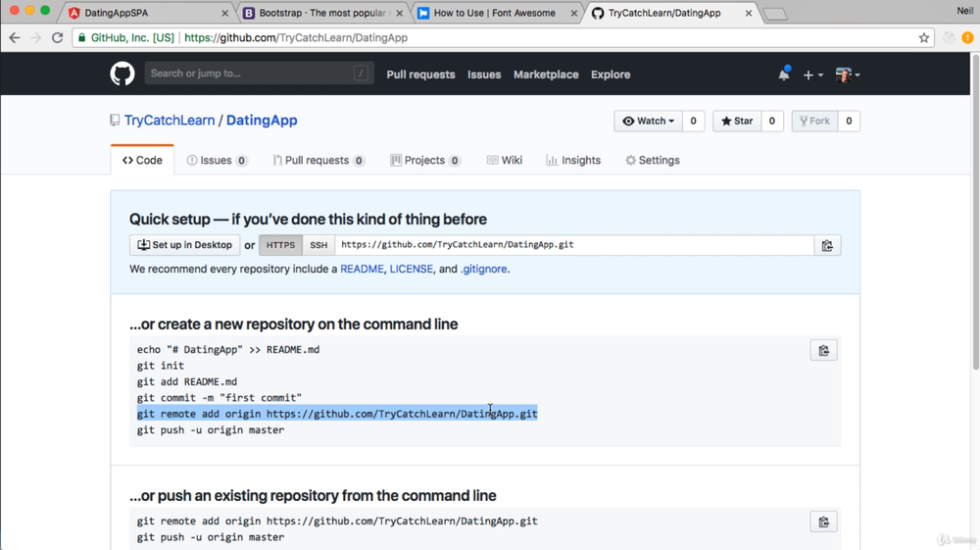
Task: Open the .gitignore link
Action: pyautogui.click(x=484, y=269)
